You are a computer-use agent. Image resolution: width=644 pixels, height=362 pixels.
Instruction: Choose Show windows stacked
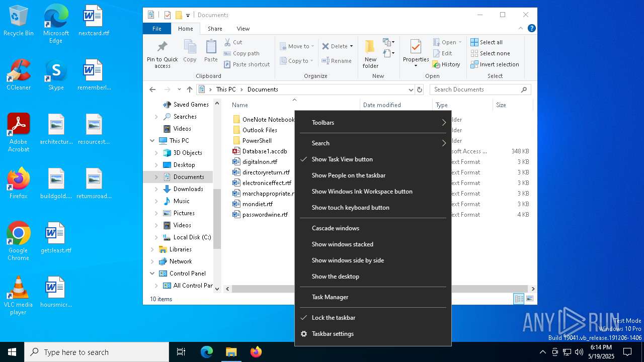(x=373, y=244)
